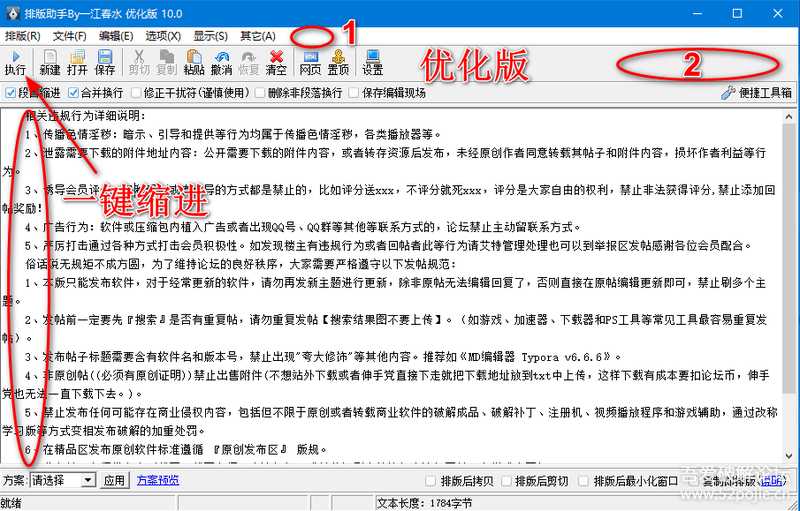The height and width of the screenshot is (511, 800).
Task: Toggle the 合并换行 checkbox
Action: click(x=73, y=93)
